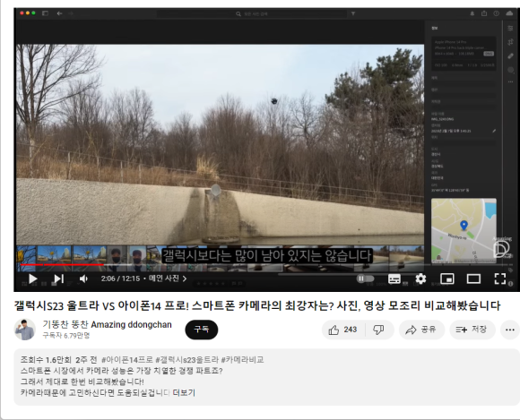This screenshot has width=520, height=420.
Task: Open the #아이폰14프로 hashtag link
Action: (127, 360)
